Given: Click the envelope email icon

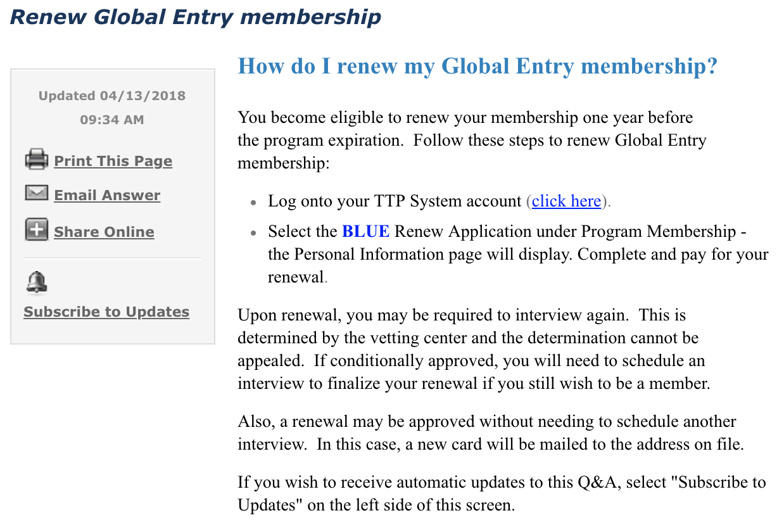Looking at the screenshot, I should pos(37,193).
